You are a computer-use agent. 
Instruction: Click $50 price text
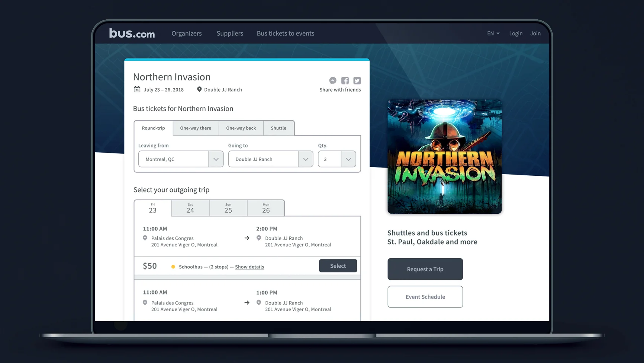coord(150,266)
